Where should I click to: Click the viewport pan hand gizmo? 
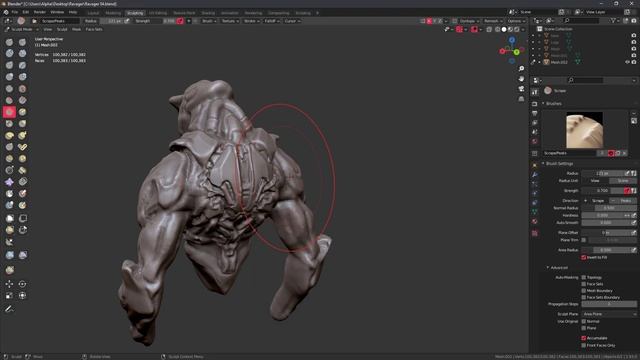tap(521, 78)
